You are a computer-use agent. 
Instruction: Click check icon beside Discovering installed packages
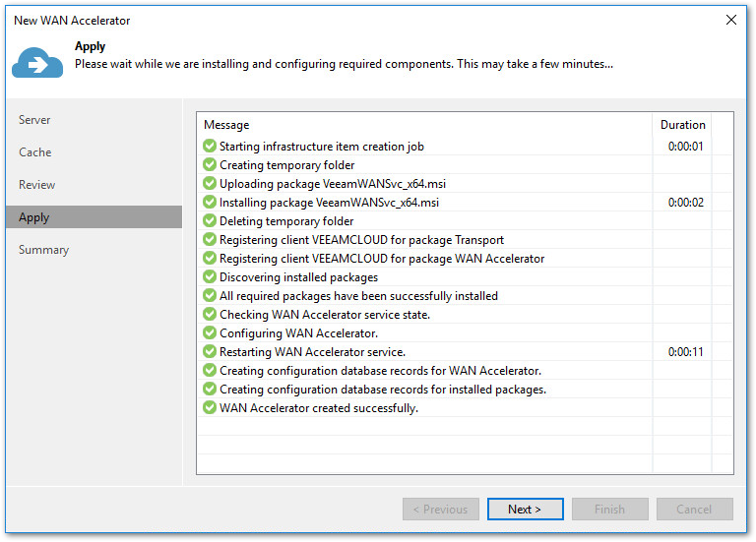pos(210,277)
